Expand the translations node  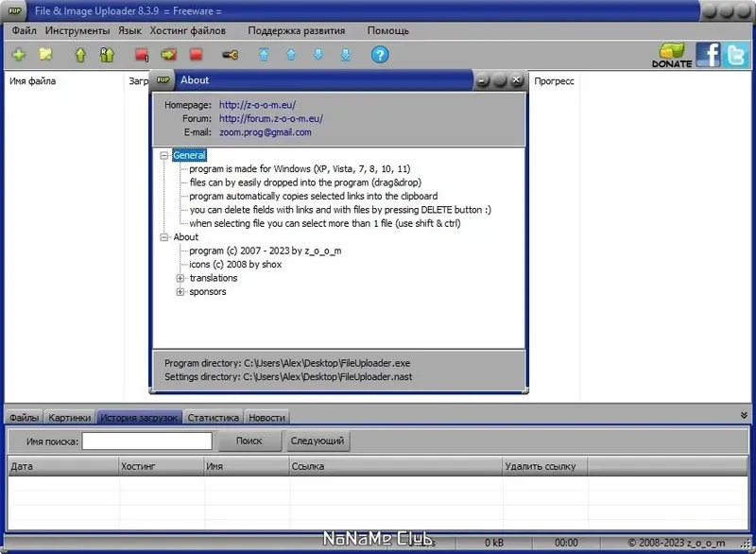[180, 278]
